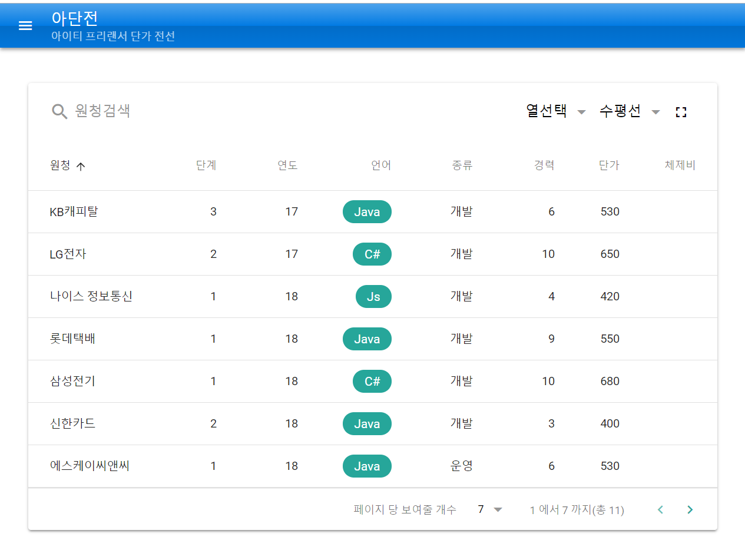Select the KB캐피탈 cell
Image resolution: width=745 pixels, height=560 pixels.
point(74,212)
